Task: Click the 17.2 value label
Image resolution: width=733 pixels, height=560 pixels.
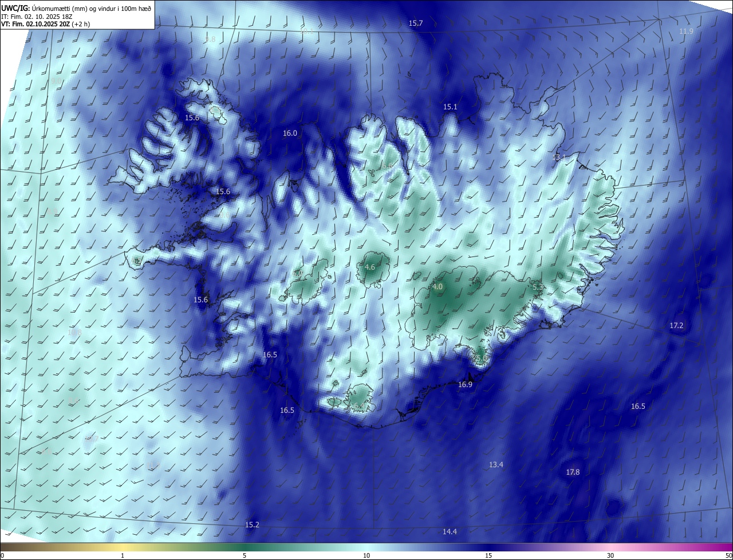Action: (x=676, y=326)
